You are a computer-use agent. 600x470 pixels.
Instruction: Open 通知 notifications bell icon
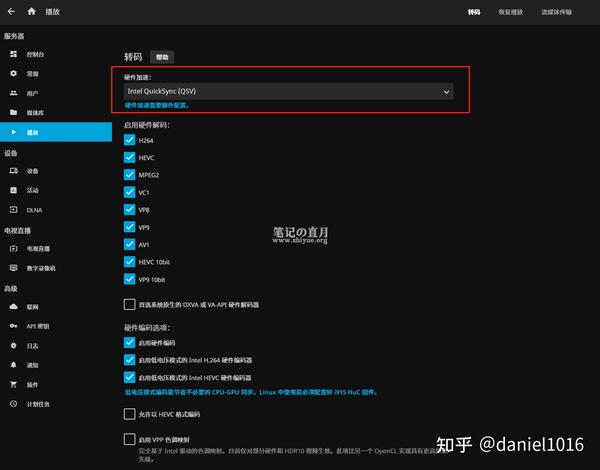(13, 365)
